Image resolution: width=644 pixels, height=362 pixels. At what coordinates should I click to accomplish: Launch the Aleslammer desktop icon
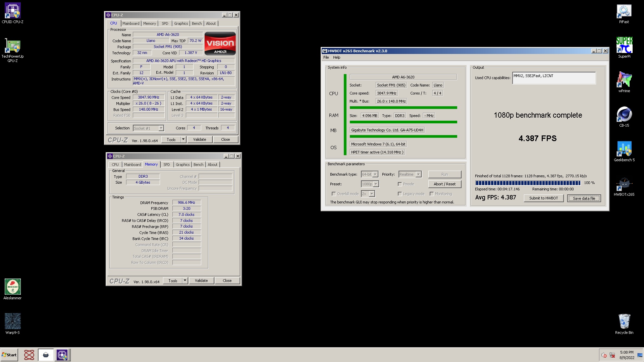12,289
